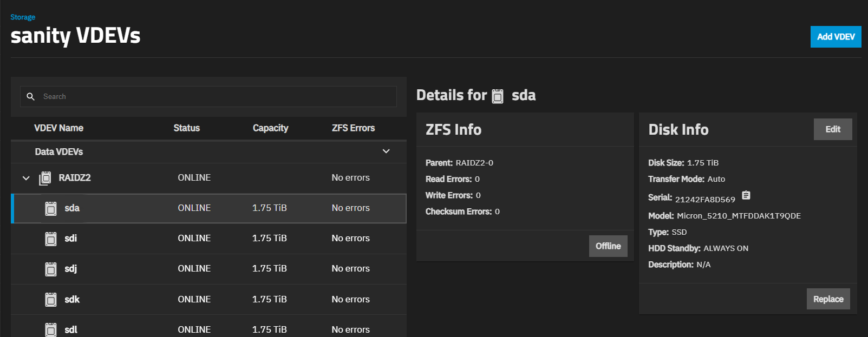Image resolution: width=868 pixels, height=337 pixels.
Task: Take sda offline with Offline button
Action: [608, 246]
